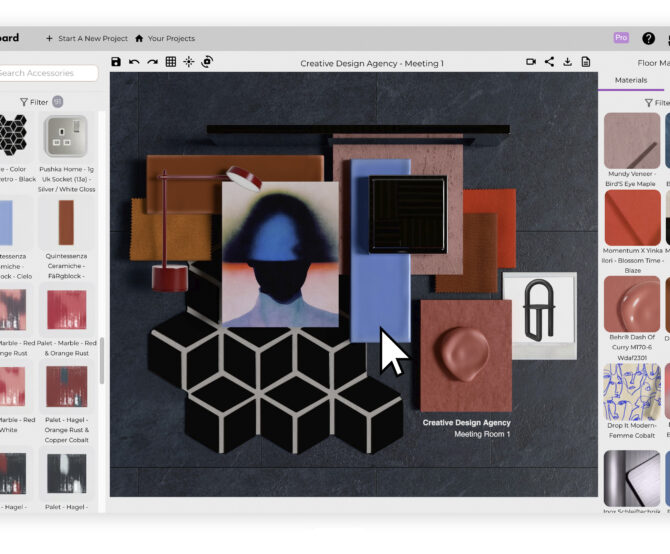
Task: Click the round badge beside left Filter
Action: (x=58, y=102)
